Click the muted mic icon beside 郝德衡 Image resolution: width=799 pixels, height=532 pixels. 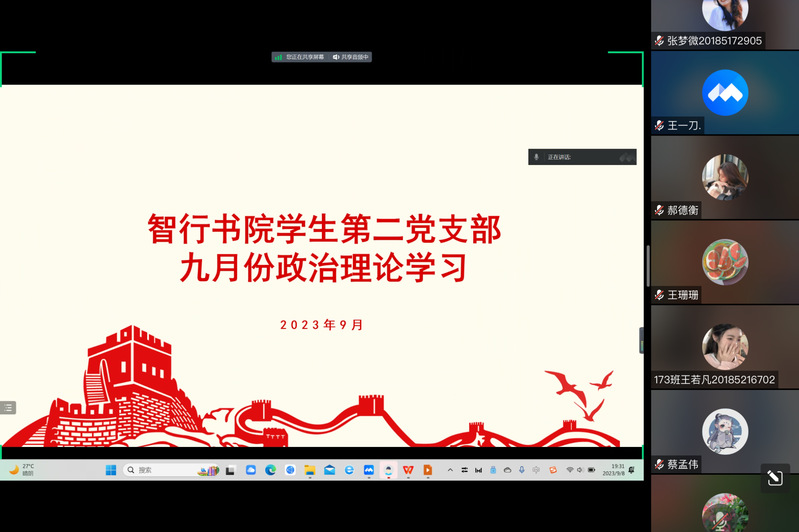point(660,211)
